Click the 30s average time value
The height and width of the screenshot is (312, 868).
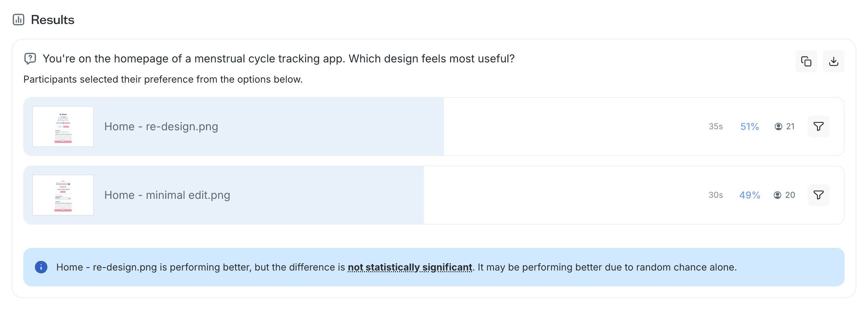[x=715, y=195]
